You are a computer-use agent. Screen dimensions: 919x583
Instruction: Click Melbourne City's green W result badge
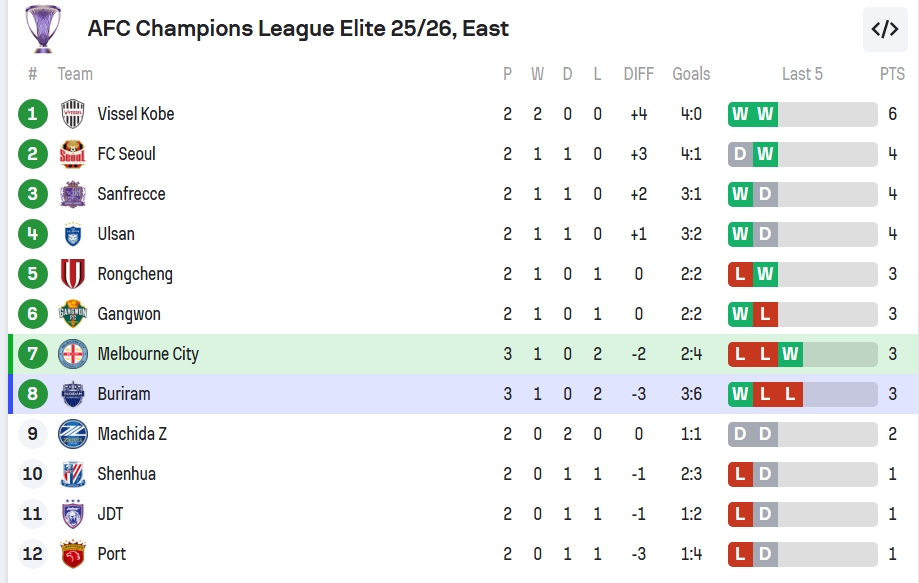coord(790,354)
